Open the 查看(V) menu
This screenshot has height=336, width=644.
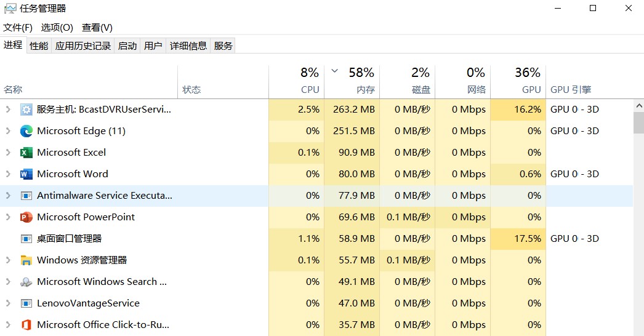(97, 28)
